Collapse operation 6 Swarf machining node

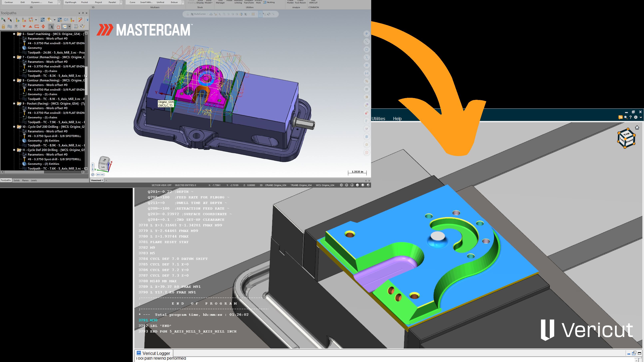[14, 34]
